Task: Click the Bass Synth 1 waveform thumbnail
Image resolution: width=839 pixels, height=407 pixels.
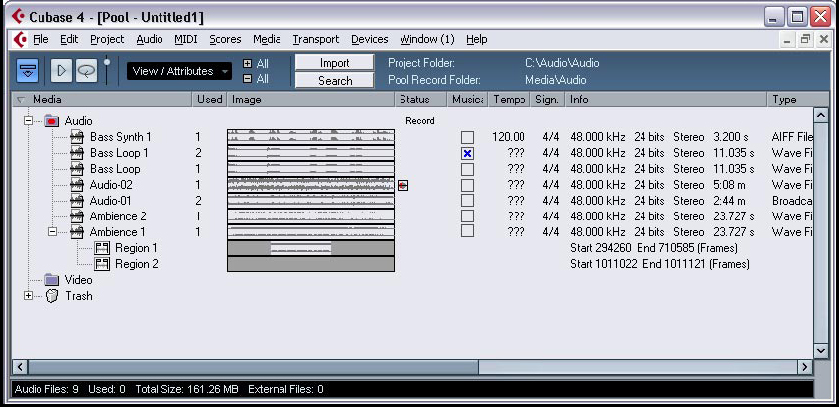Action: pyautogui.click(x=311, y=137)
